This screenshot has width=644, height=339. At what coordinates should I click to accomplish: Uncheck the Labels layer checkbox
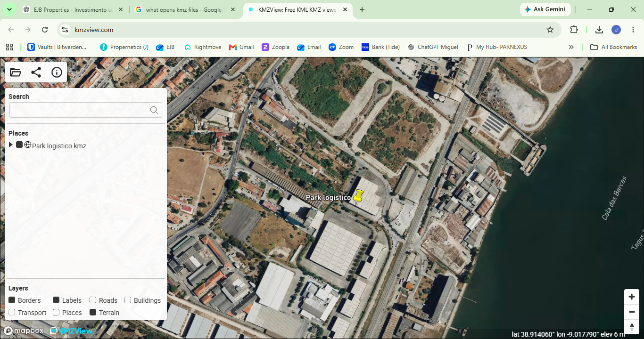click(x=56, y=300)
